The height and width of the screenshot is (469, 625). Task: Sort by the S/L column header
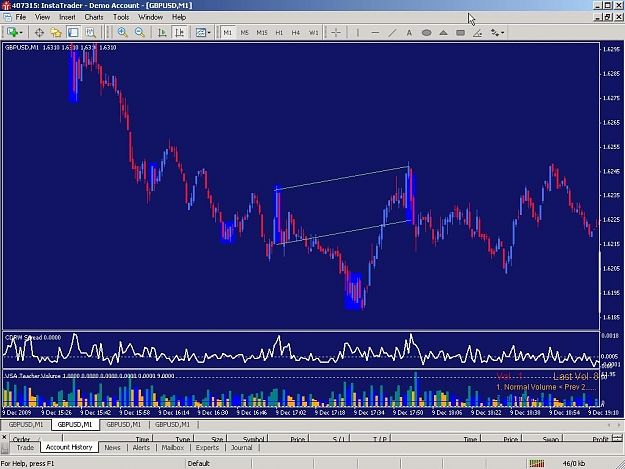pyautogui.click(x=329, y=439)
